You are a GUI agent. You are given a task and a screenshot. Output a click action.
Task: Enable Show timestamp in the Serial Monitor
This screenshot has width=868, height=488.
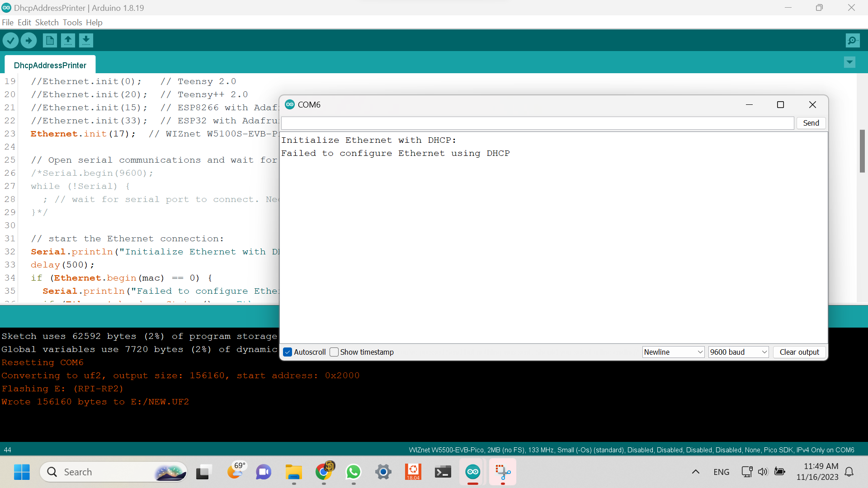(334, 352)
